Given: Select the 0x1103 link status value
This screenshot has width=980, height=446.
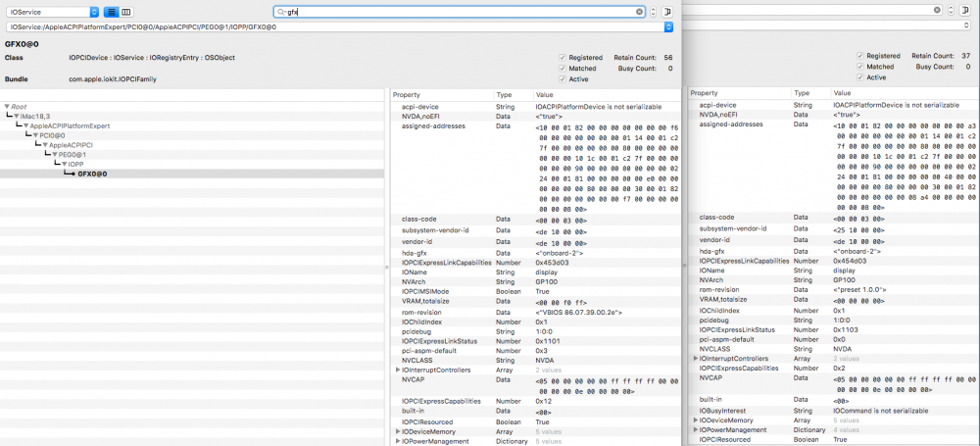Looking at the screenshot, I should pos(844,329).
